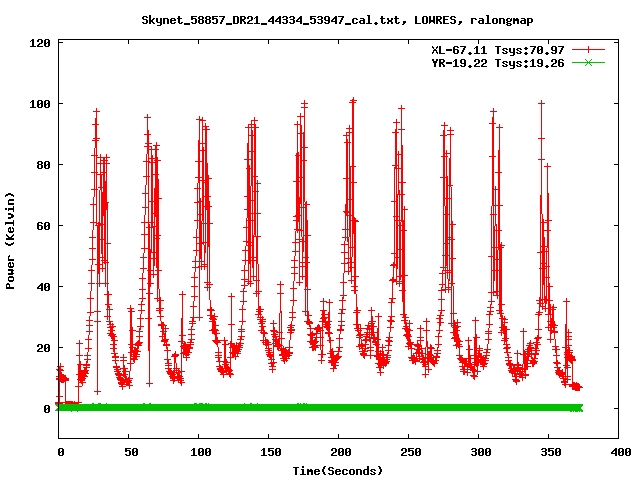The height and width of the screenshot is (480, 640).
Task: Click the Power (Kelvin) axis label
Action: click(x=10, y=241)
